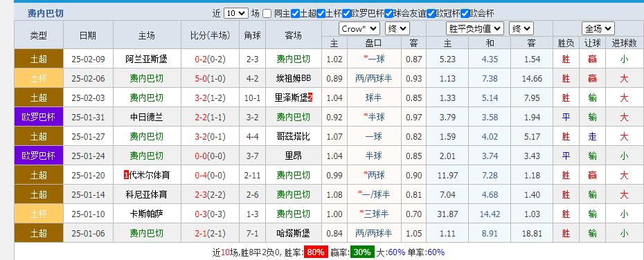
Task: Open home team 代米尔体育 link
Action: click(150, 175)
